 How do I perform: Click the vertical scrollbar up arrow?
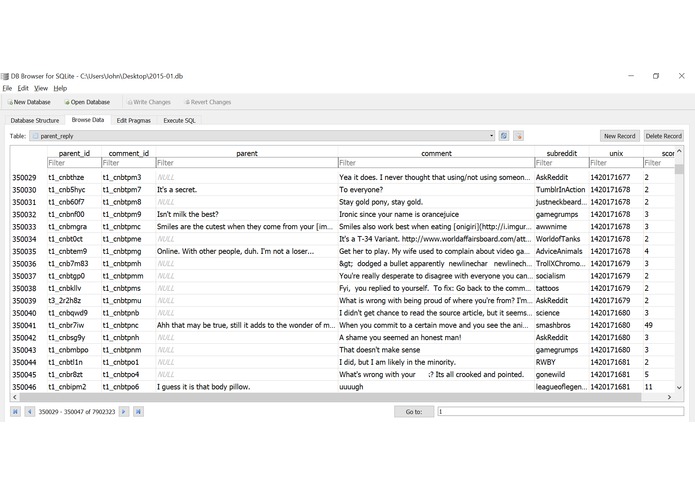coord(679,151)
